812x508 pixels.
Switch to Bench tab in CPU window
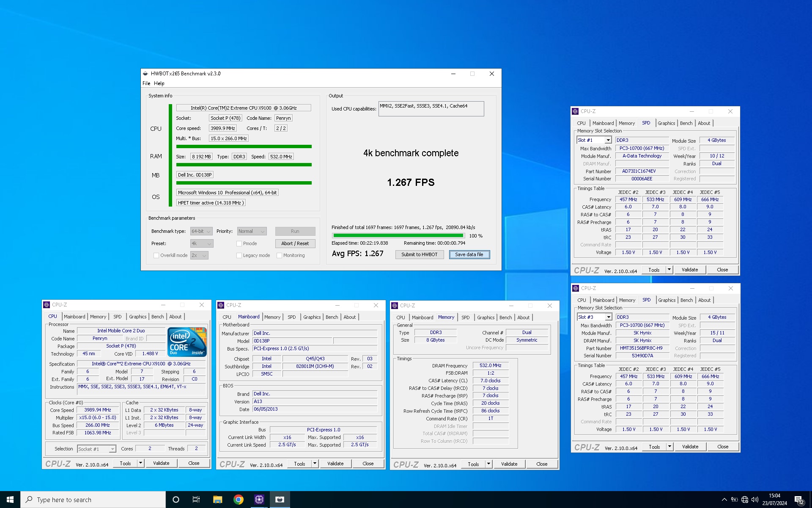[157, 317]
